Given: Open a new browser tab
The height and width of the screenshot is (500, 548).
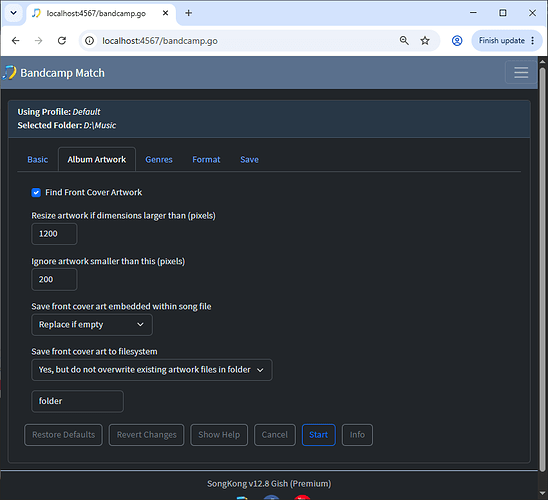Looking at the screenshot, I should 188,13.
